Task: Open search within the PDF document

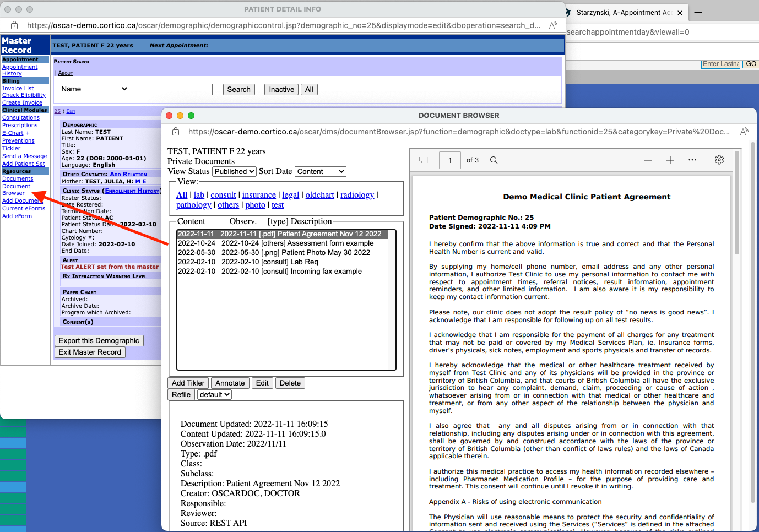Action: 494,160
